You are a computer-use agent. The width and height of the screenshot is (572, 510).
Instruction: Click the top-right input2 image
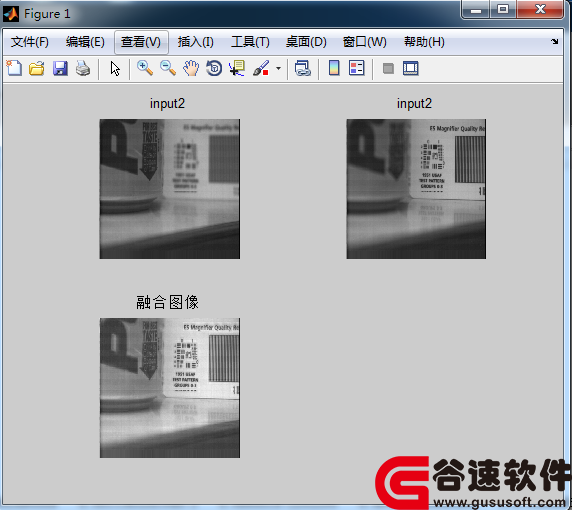point(416,189)
